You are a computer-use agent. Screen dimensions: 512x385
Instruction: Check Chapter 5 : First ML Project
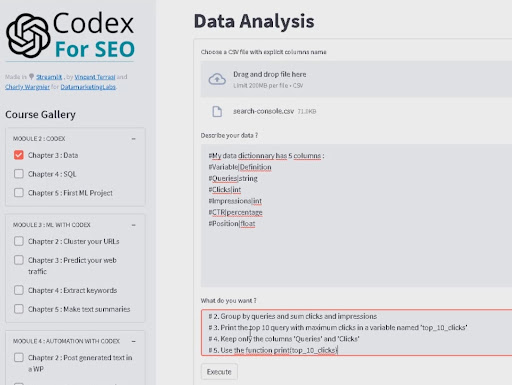19,193
